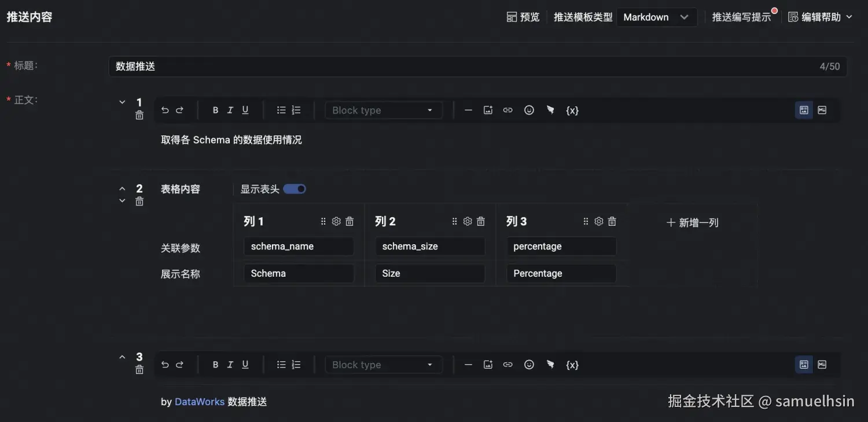Insert variable {x} in block 1
Image resolution: width=868 pixels, height=422 pixels.
point(572,110)
